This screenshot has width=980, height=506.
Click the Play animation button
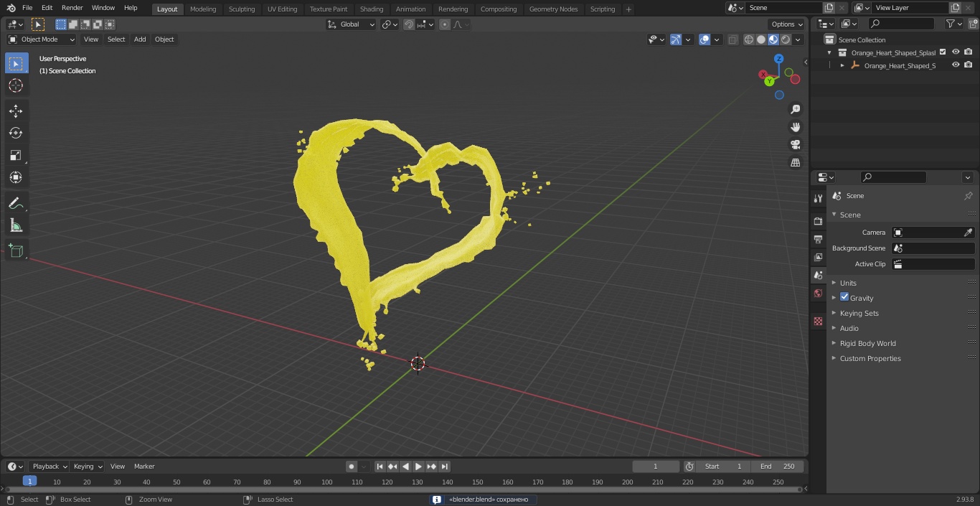[x=418, y=467]
